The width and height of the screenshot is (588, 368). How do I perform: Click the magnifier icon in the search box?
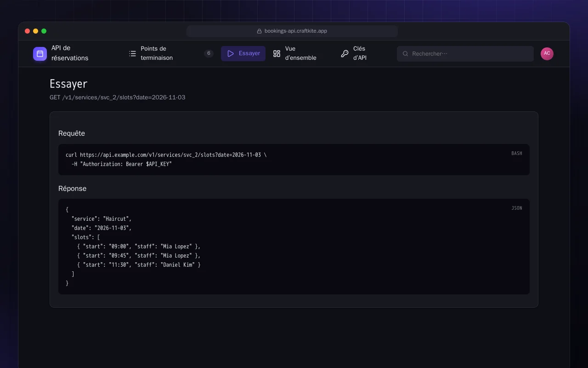tap(406, 54)
